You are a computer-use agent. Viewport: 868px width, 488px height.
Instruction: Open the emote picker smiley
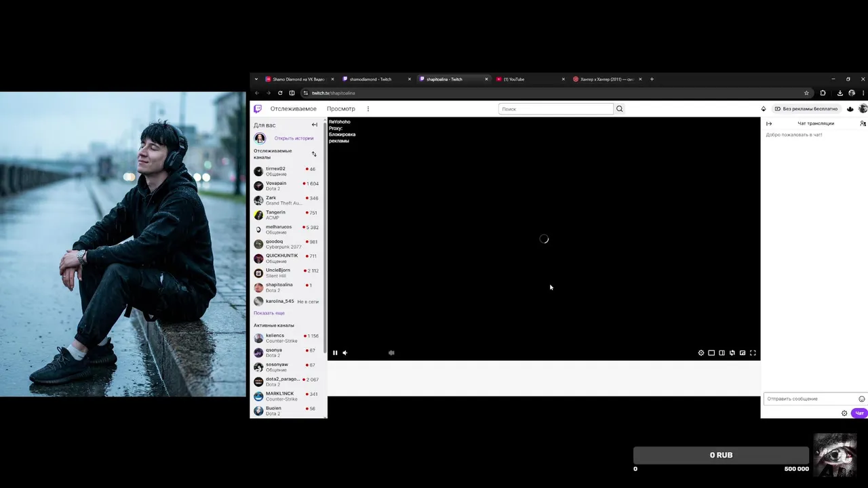862,399
